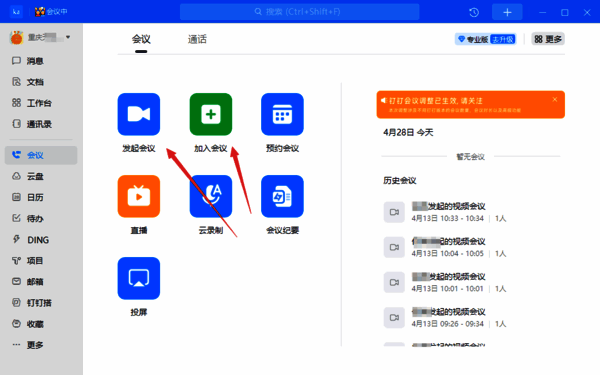Screen dimensions: 600x375
Task: Dismiss the orange meeting notice banner
Action: coord(555,99)
